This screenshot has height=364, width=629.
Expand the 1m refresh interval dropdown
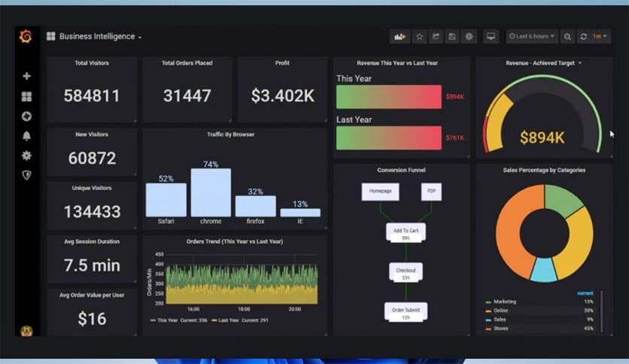tap(600, 36)
